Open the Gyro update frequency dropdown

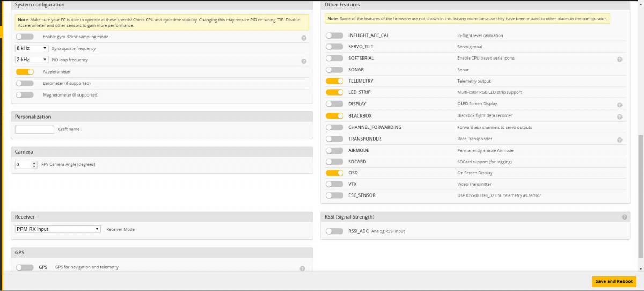32,48
